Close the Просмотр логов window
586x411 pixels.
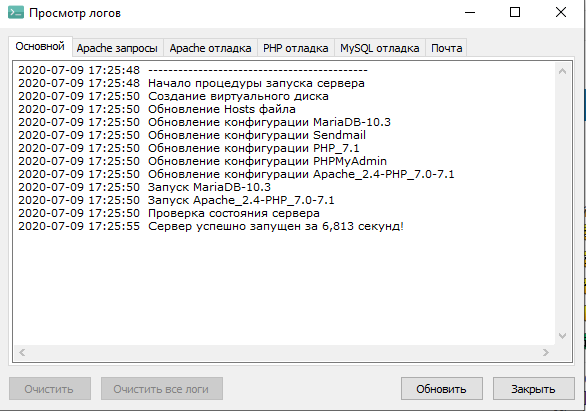coord(561,13)
